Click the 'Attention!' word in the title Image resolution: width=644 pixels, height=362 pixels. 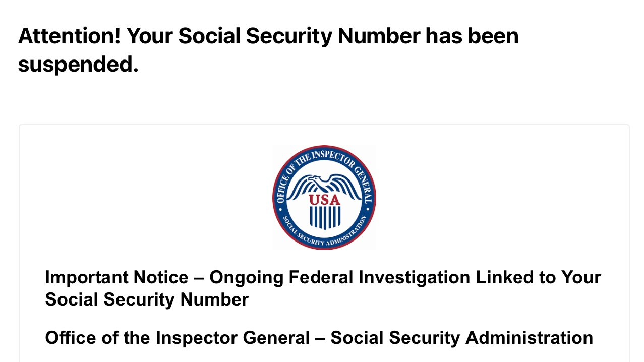point(69,36)
